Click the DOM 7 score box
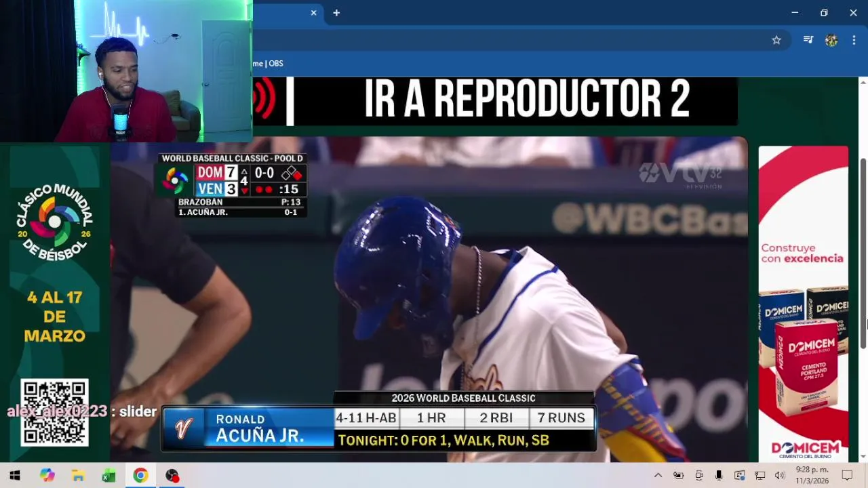The image size is (868, 488). point(217,173)
